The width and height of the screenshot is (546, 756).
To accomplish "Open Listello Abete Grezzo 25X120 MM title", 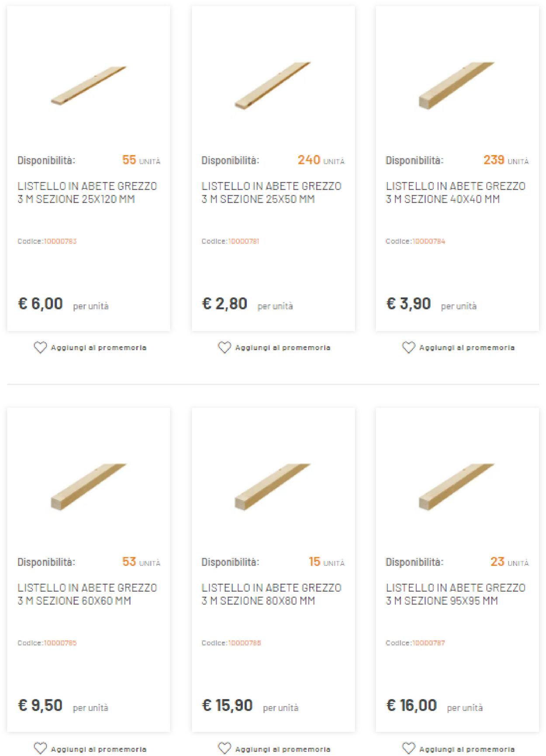I will click(87, 193).
